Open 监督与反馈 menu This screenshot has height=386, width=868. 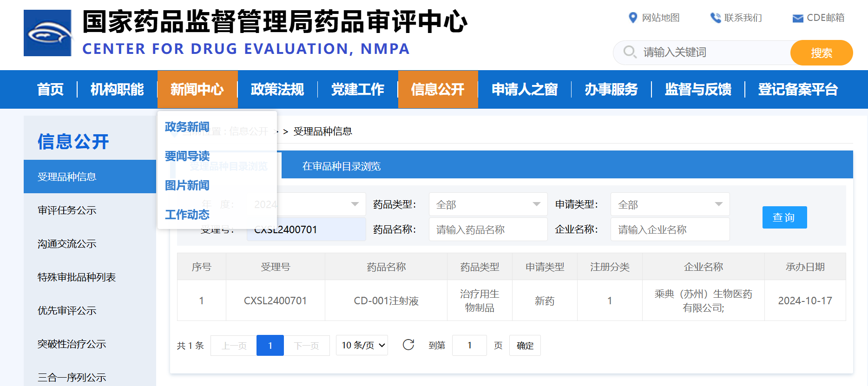(x=698, y=89)
